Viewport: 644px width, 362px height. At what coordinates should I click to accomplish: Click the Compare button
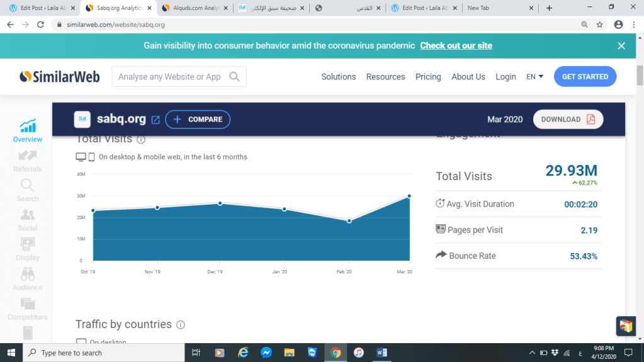pyautogui.click(x=198, y=120)
